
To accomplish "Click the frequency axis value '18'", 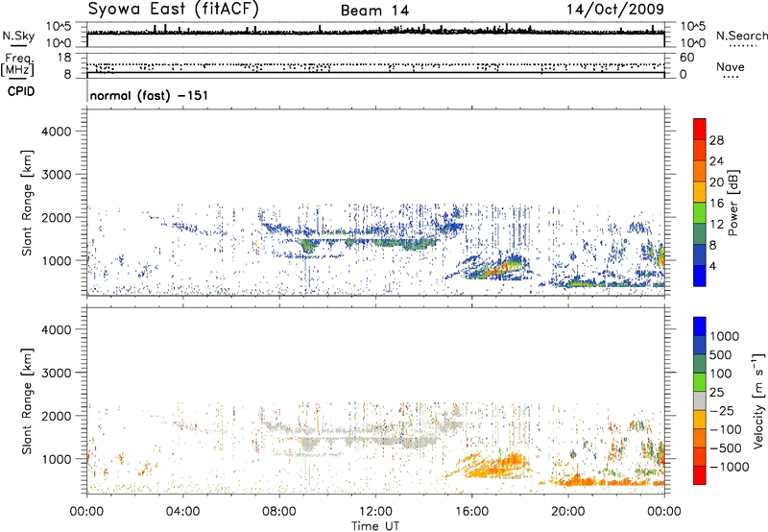I will [x=63, y=58].
